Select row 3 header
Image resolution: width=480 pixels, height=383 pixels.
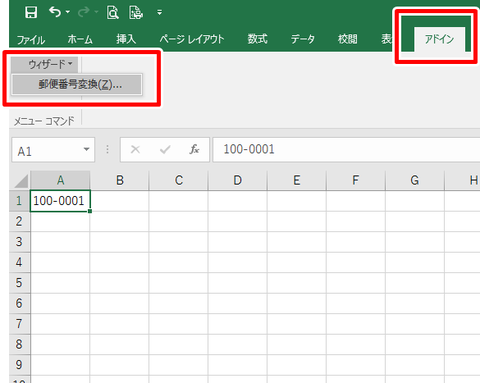coord(19,242)
